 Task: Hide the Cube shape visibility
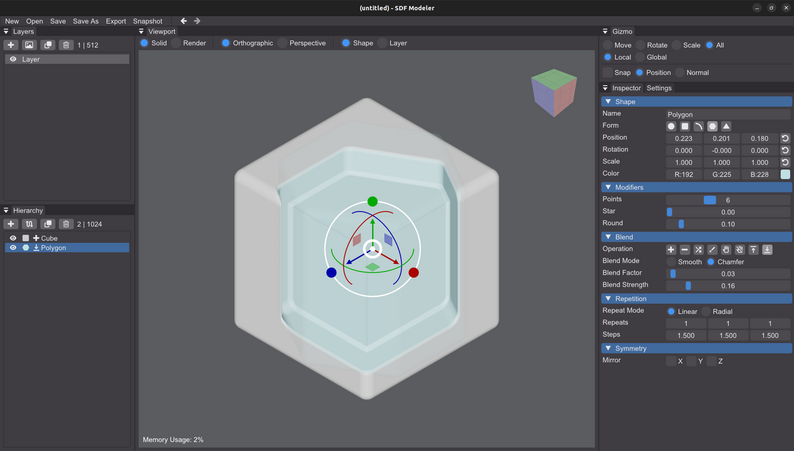(13, 238)
